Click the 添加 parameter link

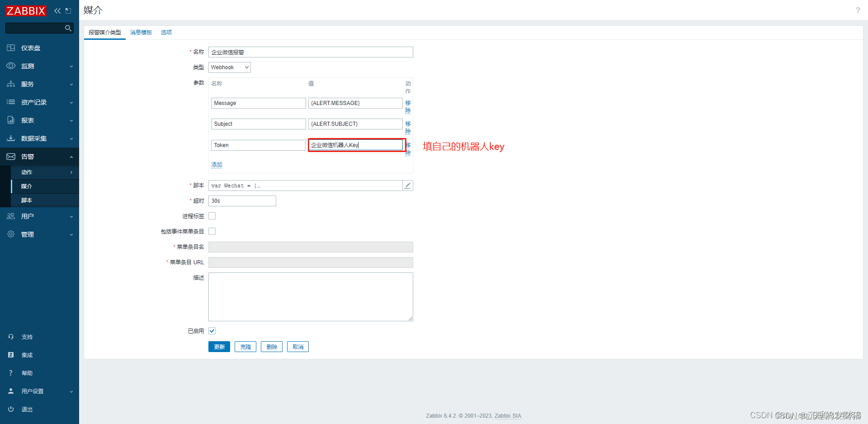[217, 165]
